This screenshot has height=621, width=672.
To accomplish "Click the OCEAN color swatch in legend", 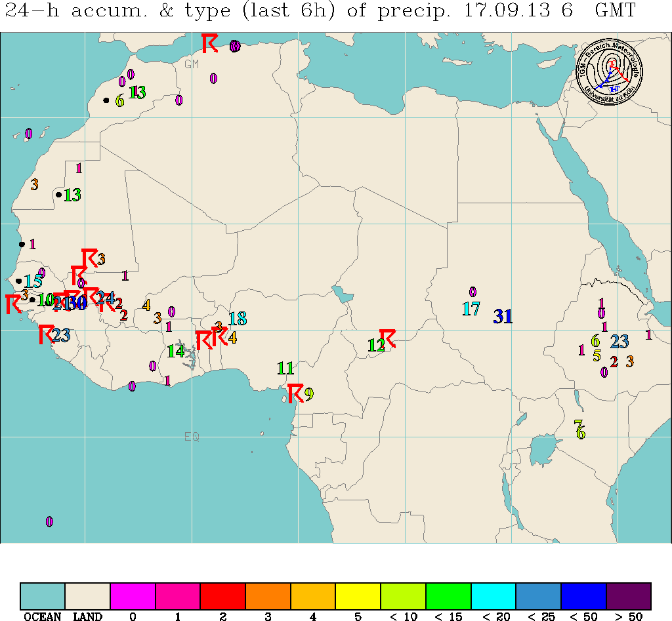I will [x=43, y=595].
